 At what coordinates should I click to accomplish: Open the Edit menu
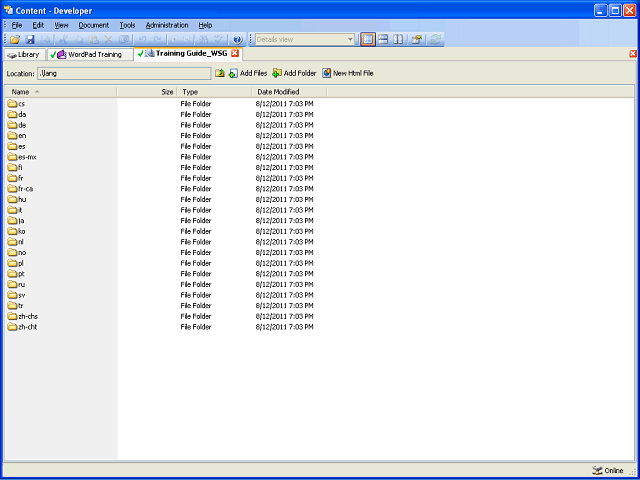[x=38, y=25]
